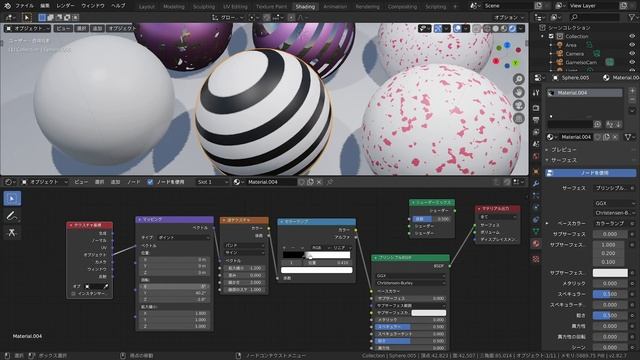Viewport: 640px width, 360px height.
Task: Open the Render properties tab icon
Action: [536, 108]
